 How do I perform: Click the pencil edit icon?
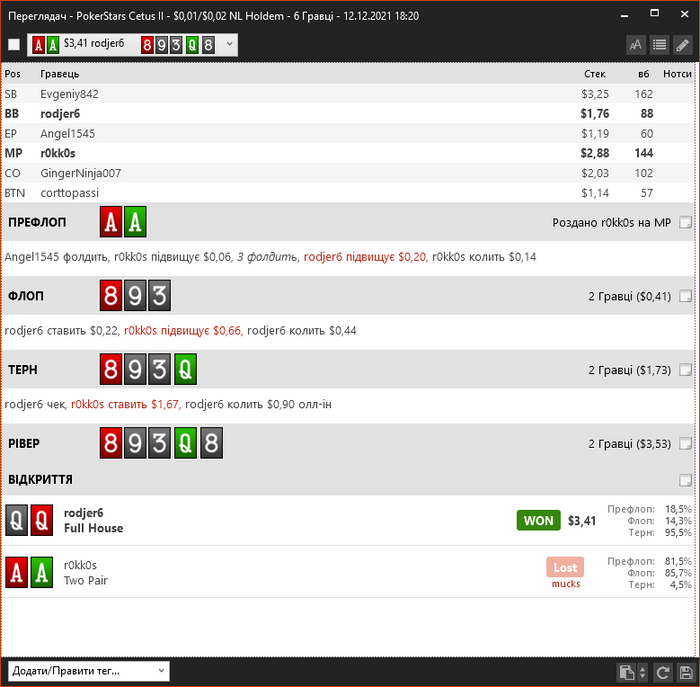click(683, 45)
